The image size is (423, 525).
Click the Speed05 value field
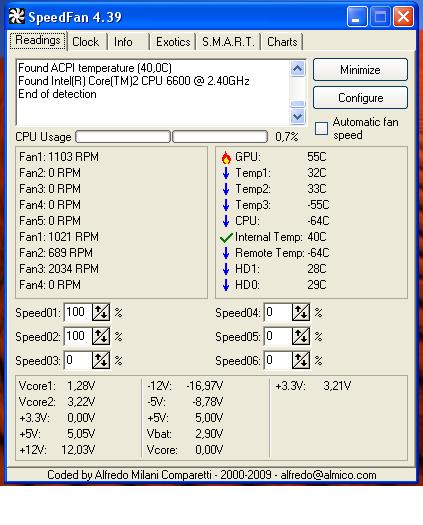click(278, 336)
